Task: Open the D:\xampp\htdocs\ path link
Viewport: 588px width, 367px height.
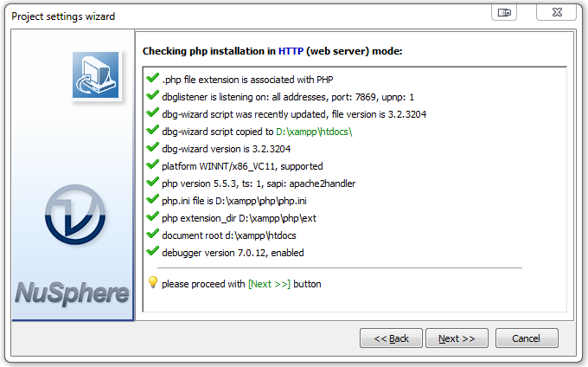Action: click(316, 132)
